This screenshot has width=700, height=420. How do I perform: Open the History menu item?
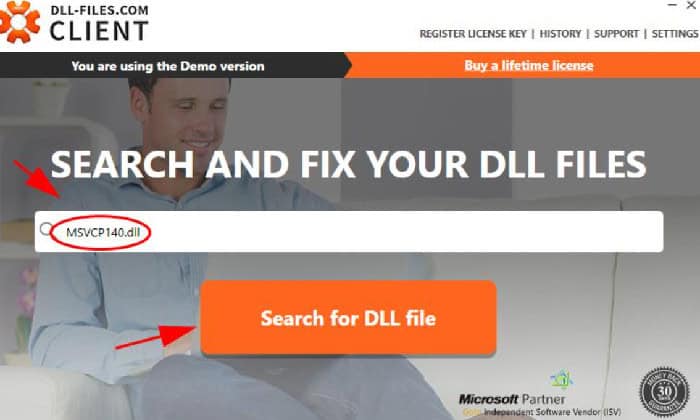(x=560, y=34)
